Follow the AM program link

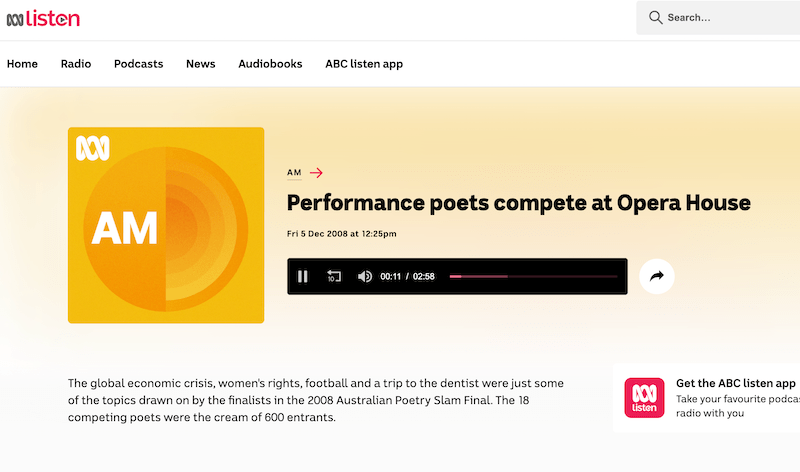tap(294, 173)
